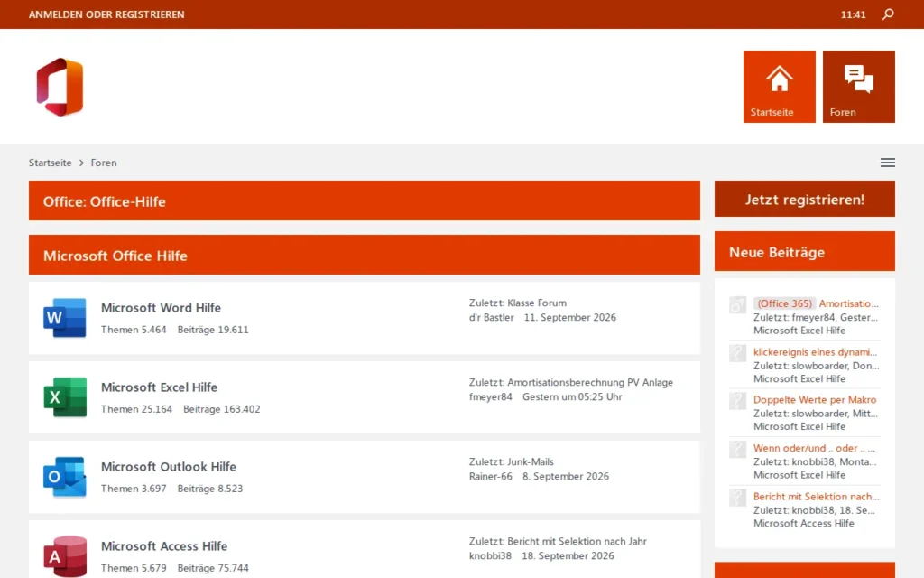
Task: Click text Themen 3.697
Action: [x=134, y=489]
